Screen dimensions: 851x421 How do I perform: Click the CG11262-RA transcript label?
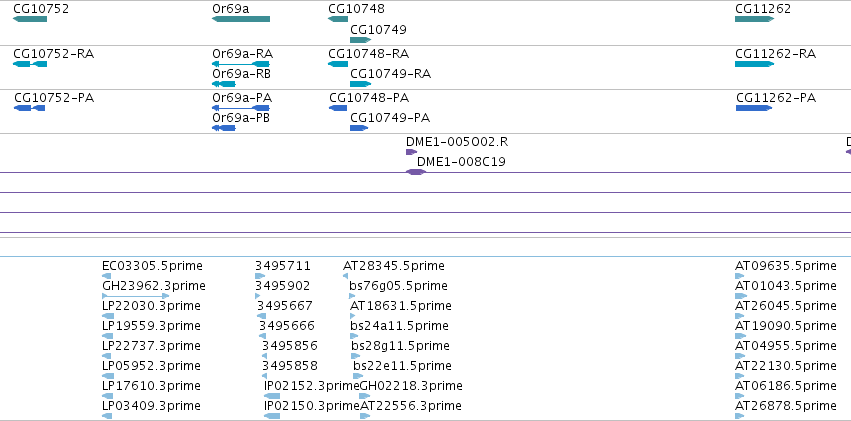[776, 54]
